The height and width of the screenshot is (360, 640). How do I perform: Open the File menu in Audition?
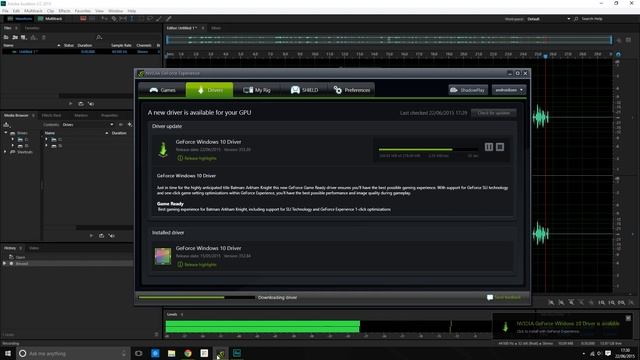(5, 11)
